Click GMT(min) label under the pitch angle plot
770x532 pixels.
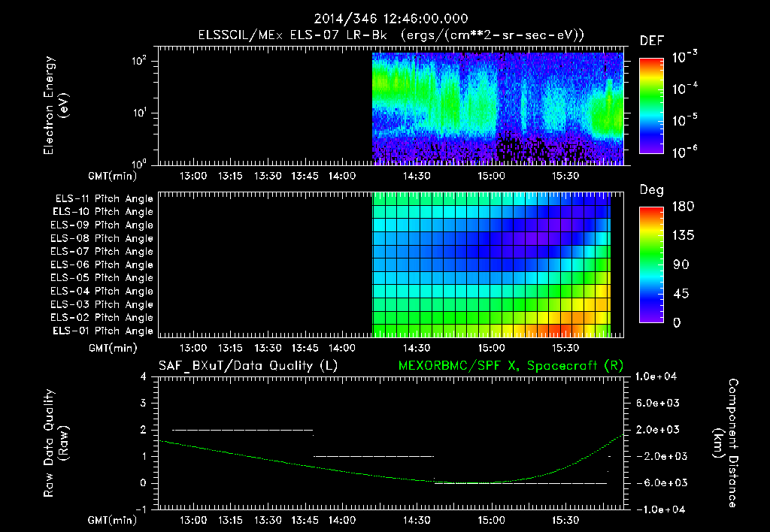(113, 348)
